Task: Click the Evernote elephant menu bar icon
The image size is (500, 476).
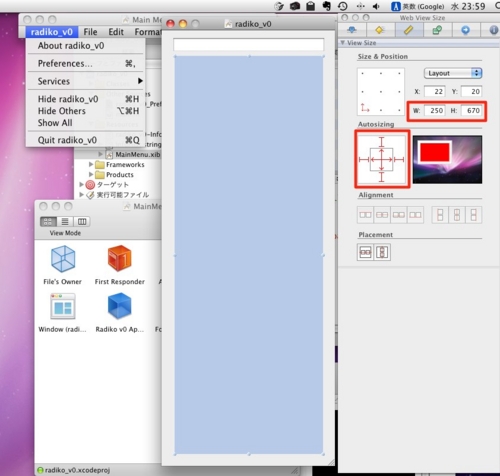Action: tap(326, 6)
